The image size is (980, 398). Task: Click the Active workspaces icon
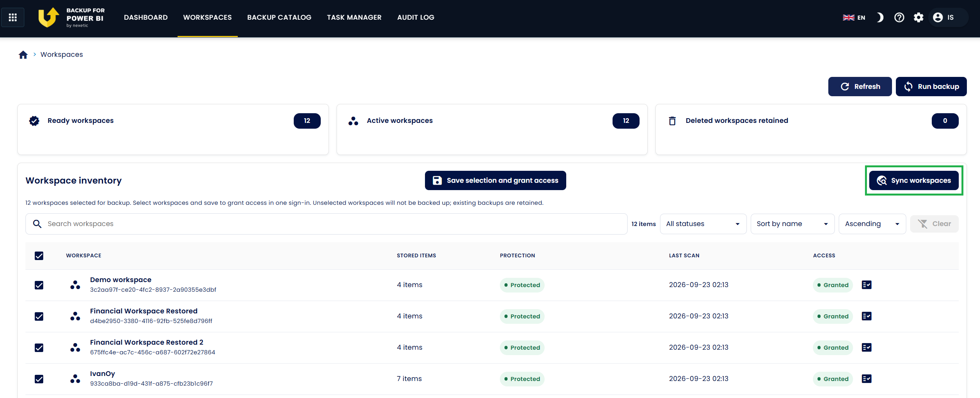click(x=353, y=121)
